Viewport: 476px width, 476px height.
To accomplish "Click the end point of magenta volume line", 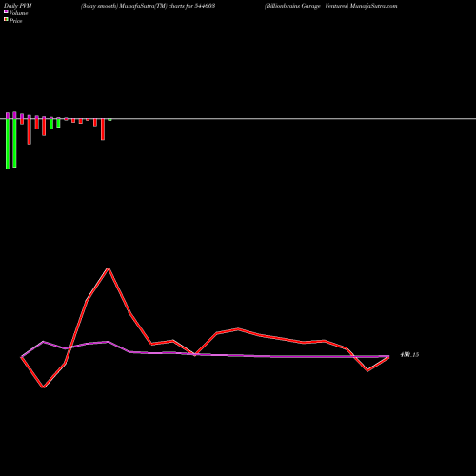I will tap(388, 356).
